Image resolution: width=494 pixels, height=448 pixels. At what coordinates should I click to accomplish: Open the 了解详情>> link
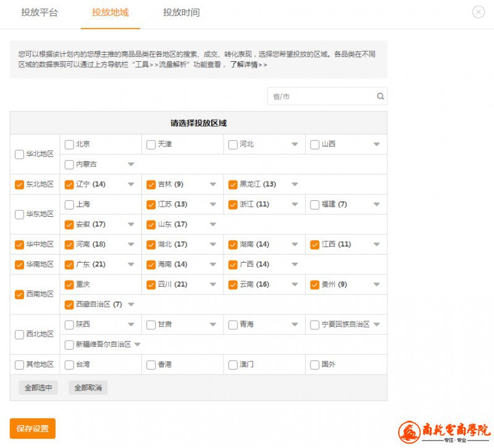248,64
